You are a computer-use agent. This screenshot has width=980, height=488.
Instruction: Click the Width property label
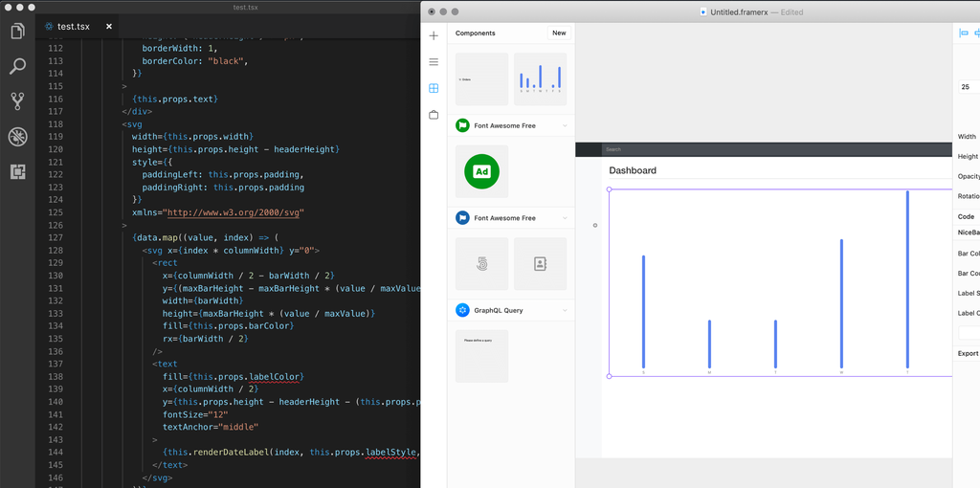coord(967,136)
